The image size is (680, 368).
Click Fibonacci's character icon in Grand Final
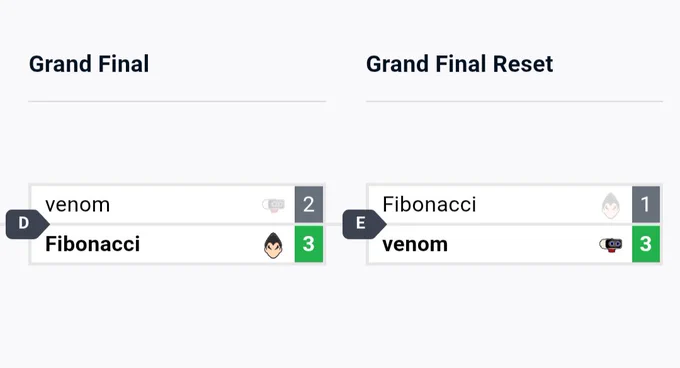tap(273, 245)
